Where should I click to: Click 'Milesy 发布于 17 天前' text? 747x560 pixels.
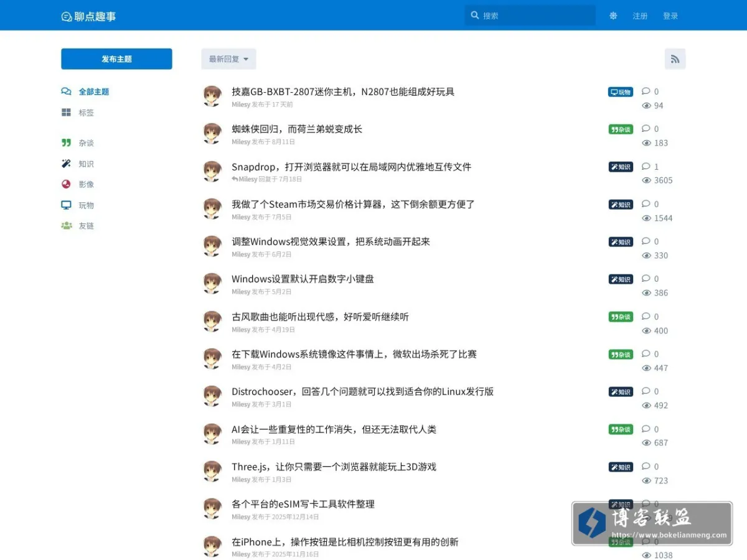[262, 105]
